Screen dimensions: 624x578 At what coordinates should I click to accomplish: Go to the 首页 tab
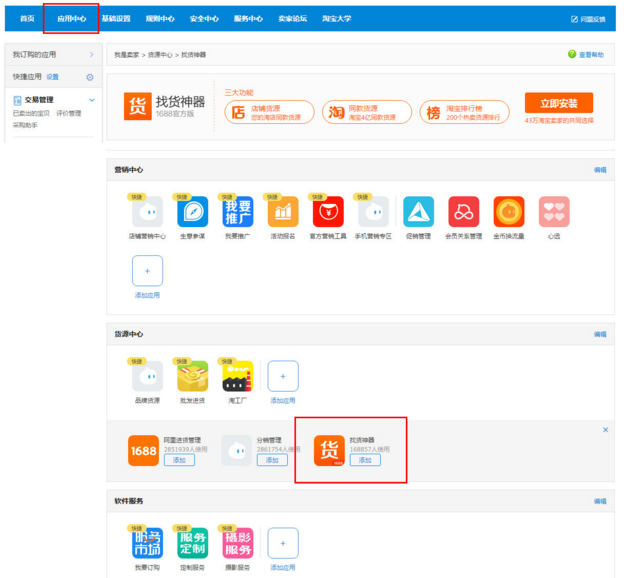[27, 19]
